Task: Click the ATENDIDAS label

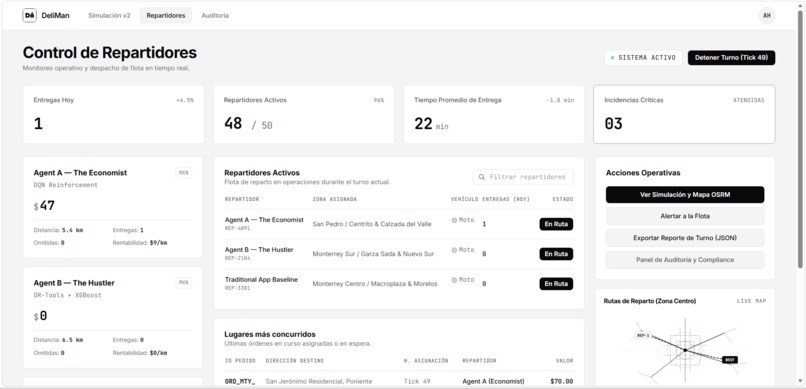Action: coord(748,100)
